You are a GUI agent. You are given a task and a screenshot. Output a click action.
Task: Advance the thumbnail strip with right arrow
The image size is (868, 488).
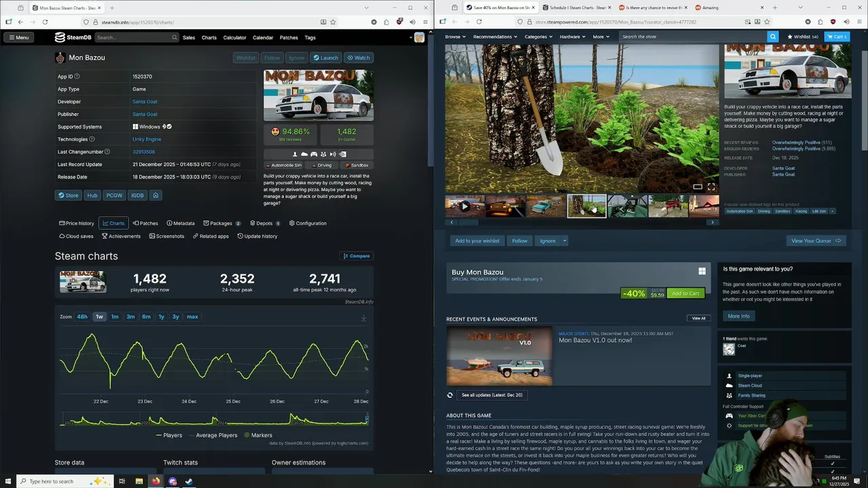point(712,222)
